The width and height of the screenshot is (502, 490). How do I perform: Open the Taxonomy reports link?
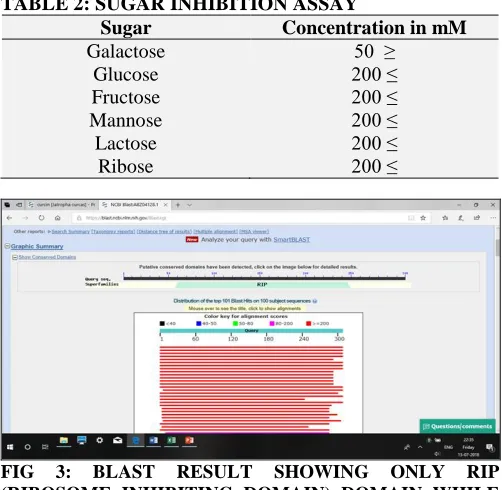coord(113,231)
